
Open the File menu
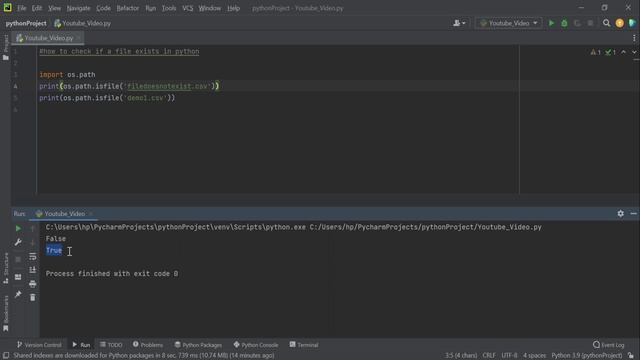pyautogui.click(x=22, y=8)
